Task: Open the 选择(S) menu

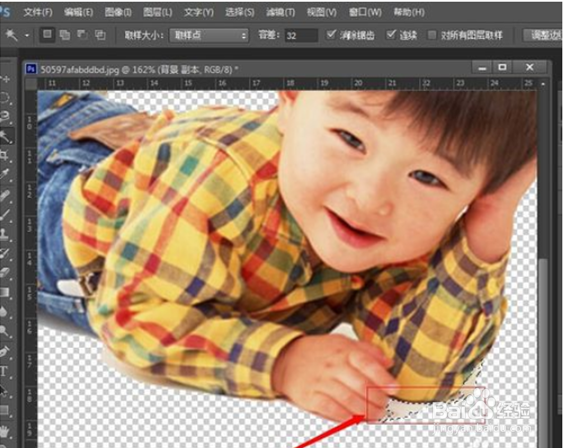Action: (x=239, y=12)
